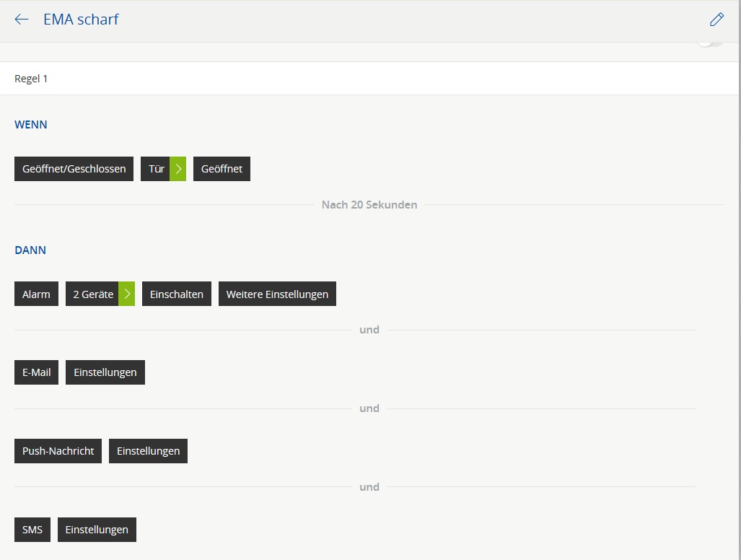Expand the Tür device chevron
The image size is (741, 560).
pos(178,169)
